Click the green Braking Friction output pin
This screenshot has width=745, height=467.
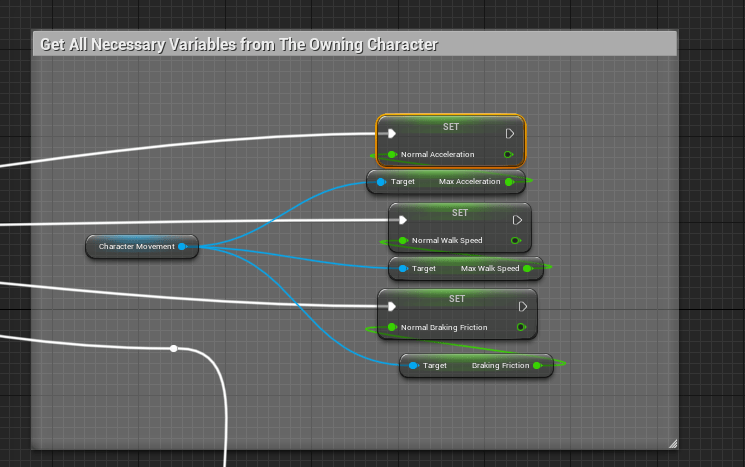point(538,366)
